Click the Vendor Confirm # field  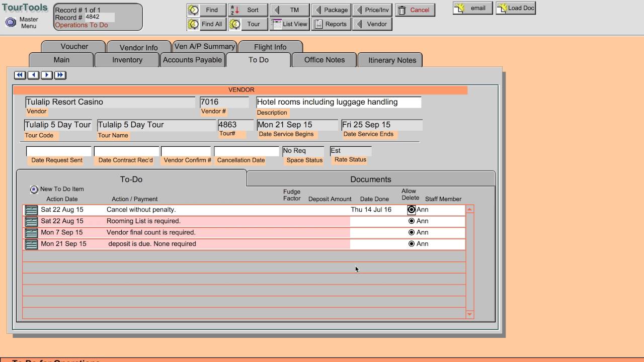[x=186, y=151]
